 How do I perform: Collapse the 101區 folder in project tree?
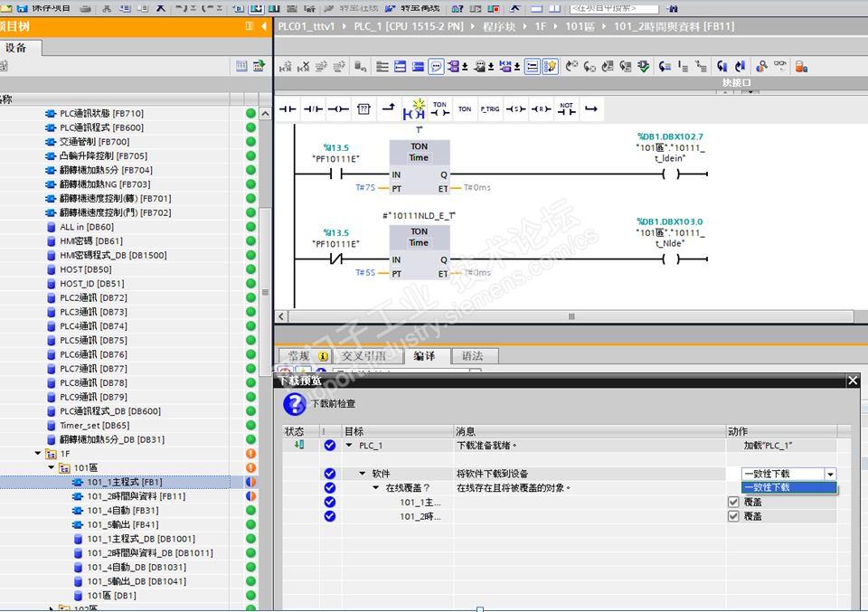pyautogui.click(x=52, y=467)
